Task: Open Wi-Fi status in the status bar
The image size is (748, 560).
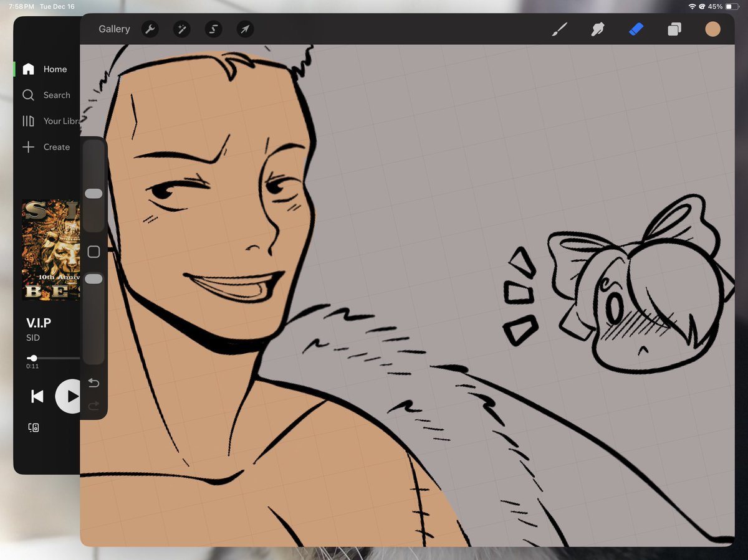Action: click(x=692, y=6)
